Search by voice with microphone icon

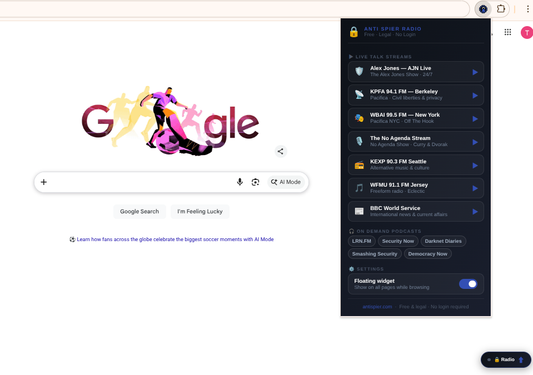pyautogui.click(x=240, y=182)
